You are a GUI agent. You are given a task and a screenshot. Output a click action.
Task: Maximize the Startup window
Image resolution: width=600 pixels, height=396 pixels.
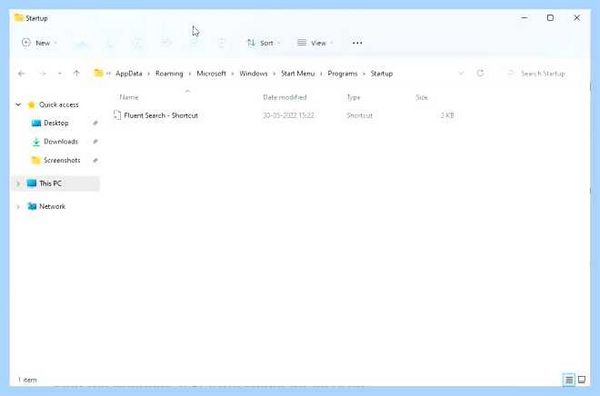550,18
